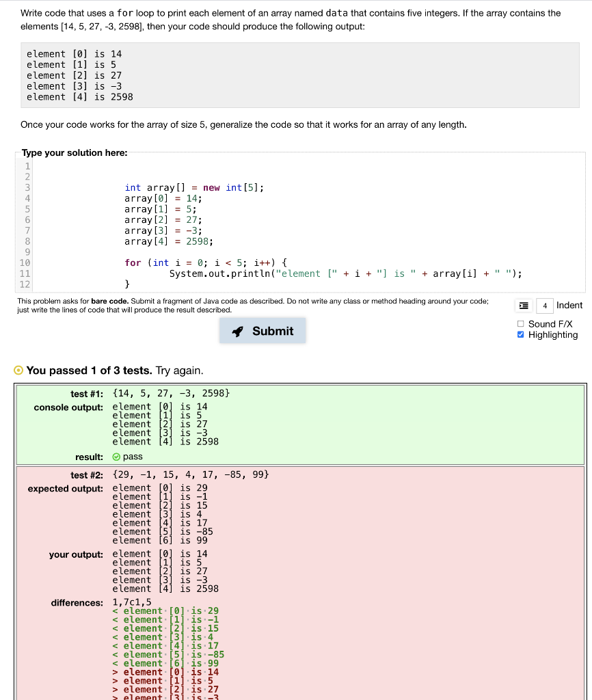Click line number 1 in editor
The image size is (592, 700).
(27, 166)
